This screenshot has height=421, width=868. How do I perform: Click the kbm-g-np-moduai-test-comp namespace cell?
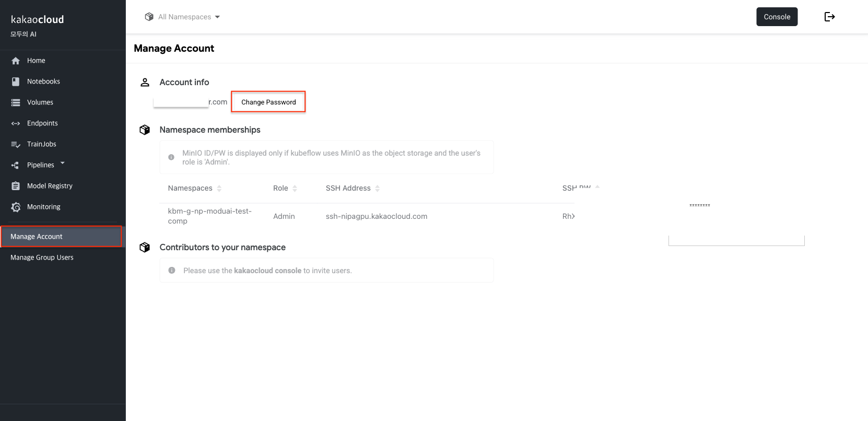tap(209, 216)
